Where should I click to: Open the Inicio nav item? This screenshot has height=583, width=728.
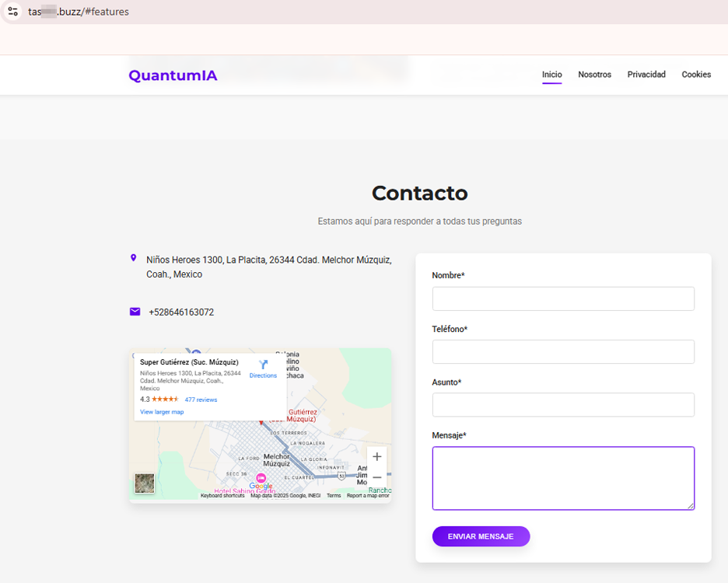(x=551, y=75)
